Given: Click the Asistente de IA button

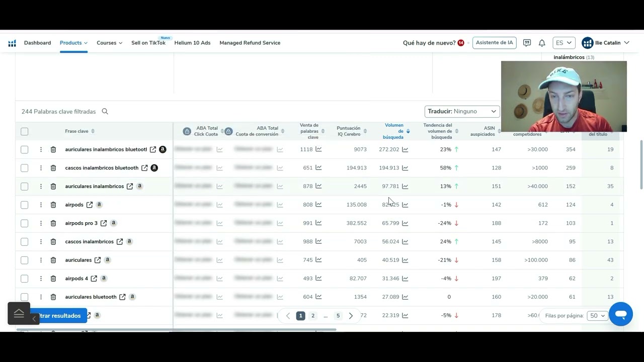Looking at the screenshot, I should click(x=494, y=43).
